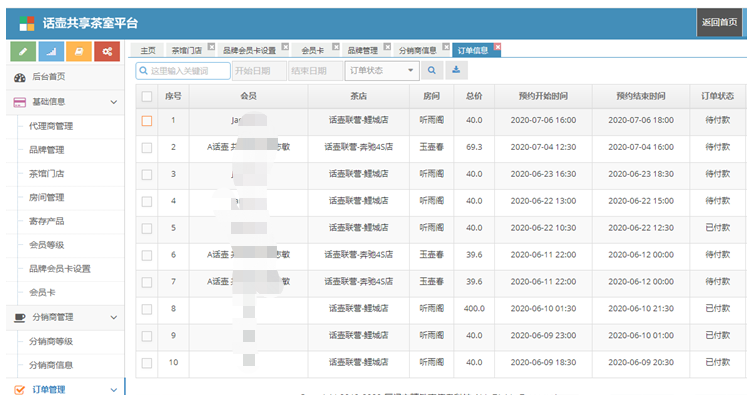
Task: Check the checkbox for order row 2
Action: coord(147,148)
